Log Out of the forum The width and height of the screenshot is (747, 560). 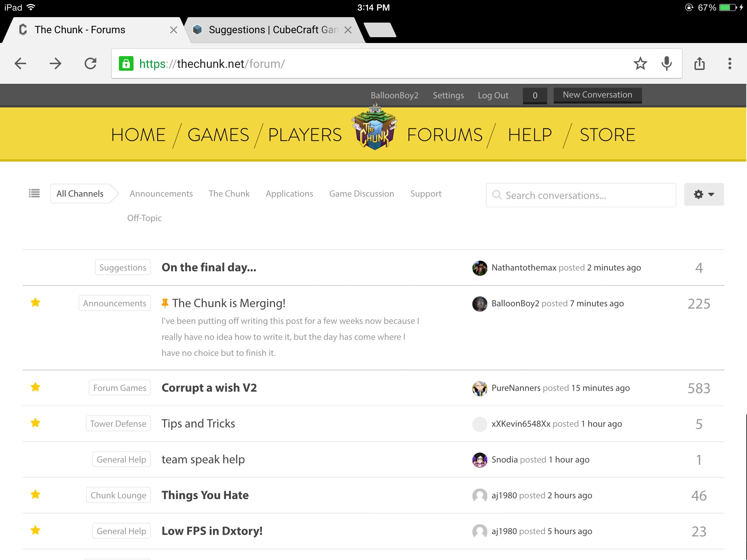493,96
